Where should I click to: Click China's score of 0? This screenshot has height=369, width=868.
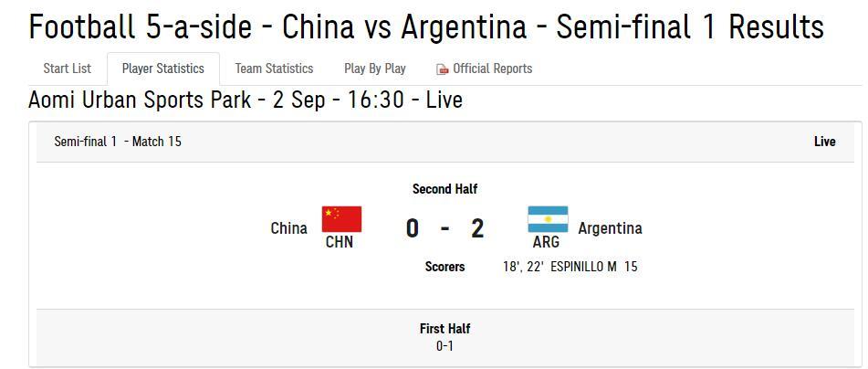[413, 228]
